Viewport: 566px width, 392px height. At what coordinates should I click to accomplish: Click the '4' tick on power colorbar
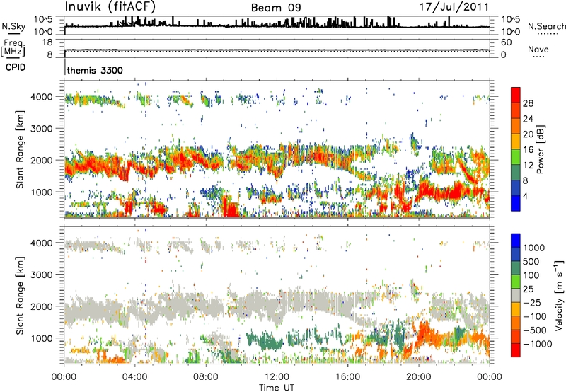(x=526, y=197)
